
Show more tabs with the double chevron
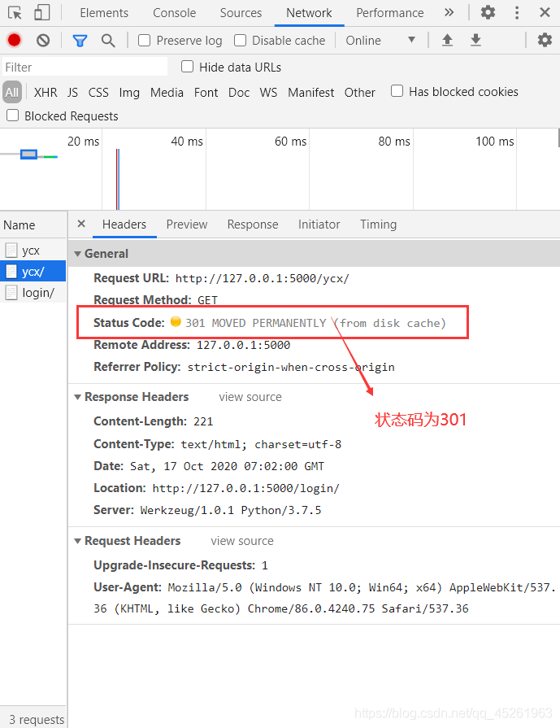point(449,12)
